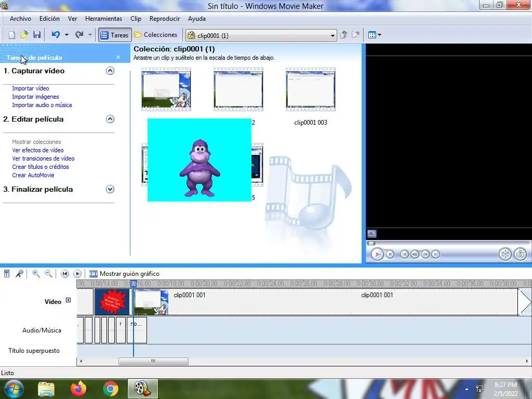This screenshot has width=532, height=399.
Task: Click the Narrate Timeline microphone icon
Action: (19, 273)
